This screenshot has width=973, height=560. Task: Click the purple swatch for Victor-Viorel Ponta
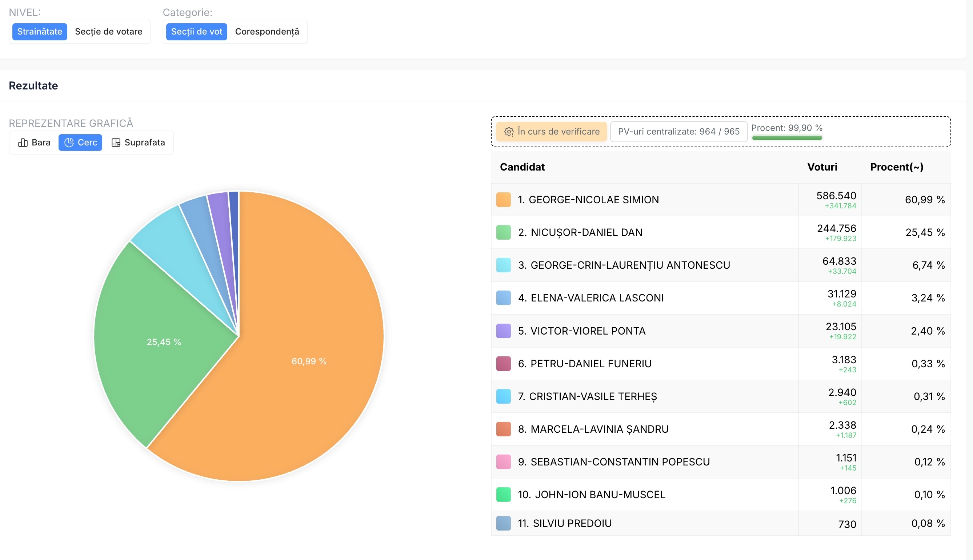point(504,331)
